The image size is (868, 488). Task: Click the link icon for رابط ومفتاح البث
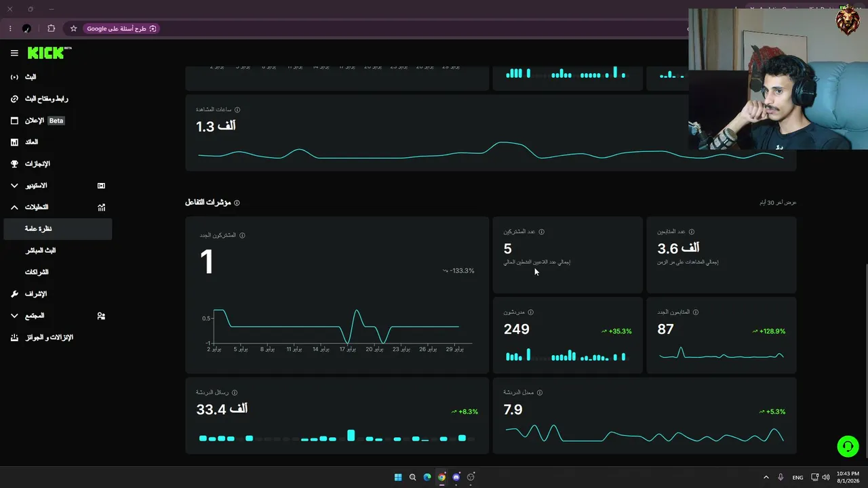pos(14,99)
